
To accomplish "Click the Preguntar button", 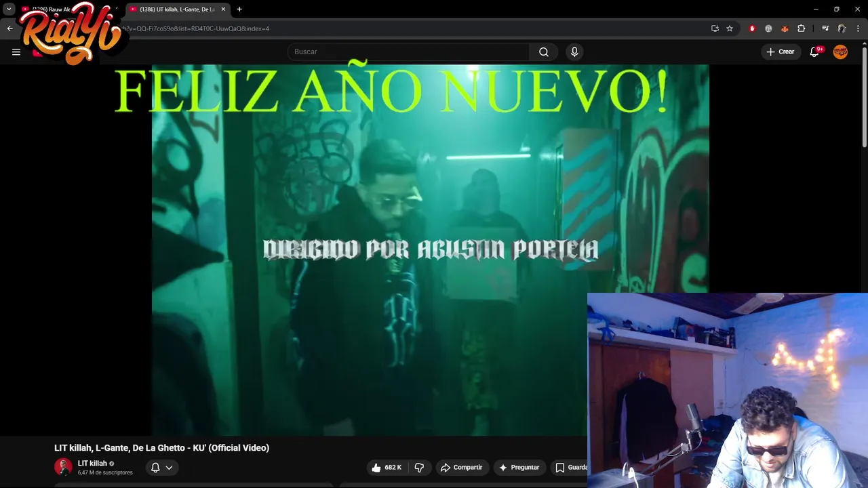I will 519,468.
